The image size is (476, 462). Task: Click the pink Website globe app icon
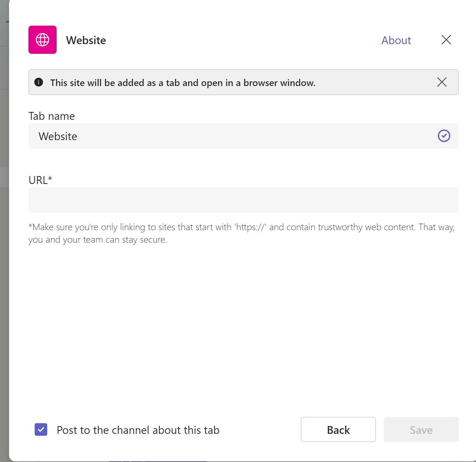tap(43, 40)
